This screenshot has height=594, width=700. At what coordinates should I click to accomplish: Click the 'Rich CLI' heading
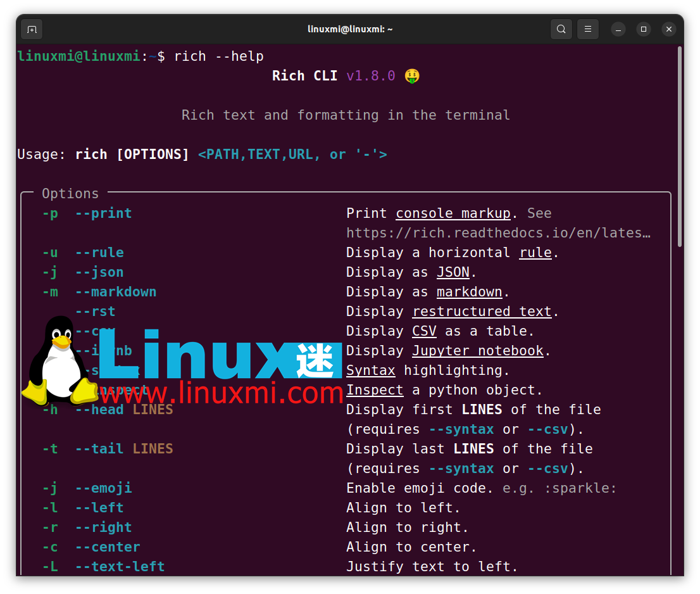point(305,76)
